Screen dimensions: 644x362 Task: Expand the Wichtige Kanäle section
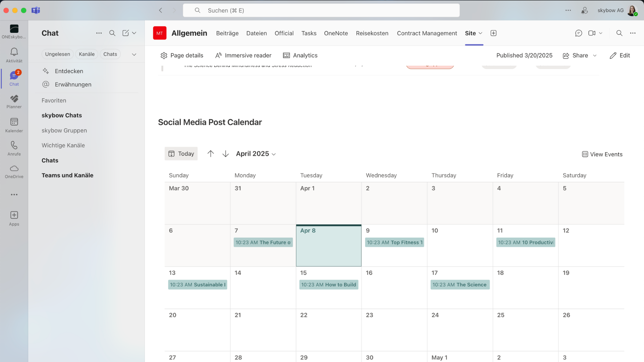pos(63,145)
